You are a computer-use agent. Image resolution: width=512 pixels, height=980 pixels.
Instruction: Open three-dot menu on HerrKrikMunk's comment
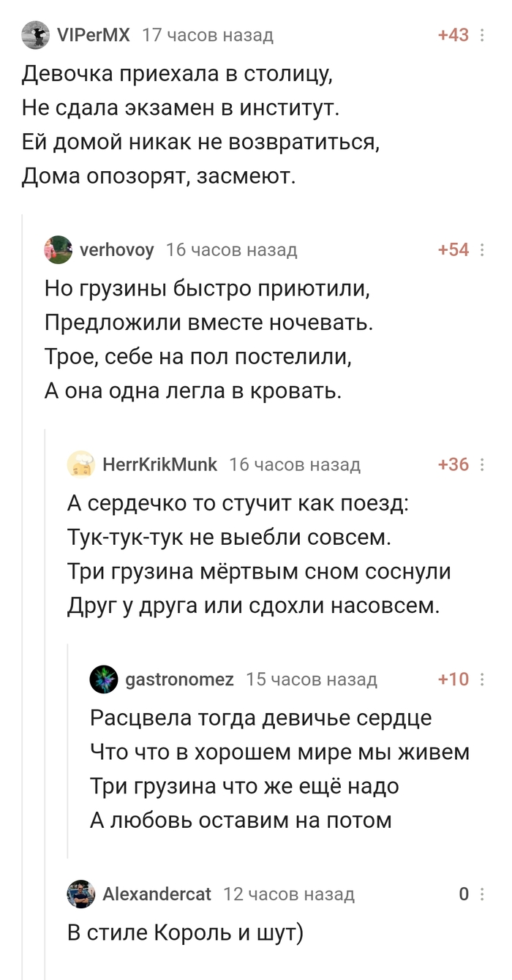pyautogui.click(x=483, y=464)
